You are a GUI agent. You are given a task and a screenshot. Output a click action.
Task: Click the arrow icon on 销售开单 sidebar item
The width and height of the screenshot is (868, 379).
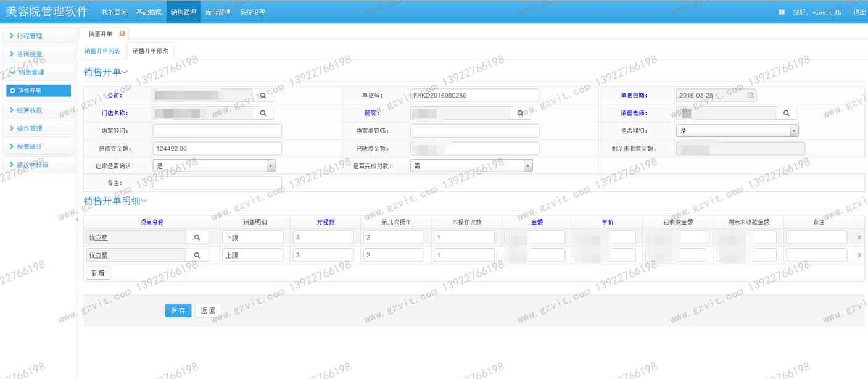tap(13, 91)
